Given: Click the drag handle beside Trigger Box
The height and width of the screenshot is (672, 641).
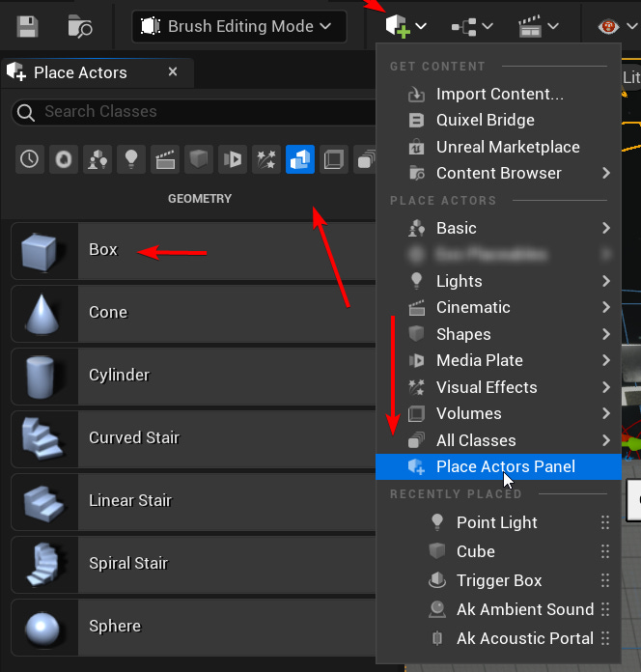Looking at the screenshot, I should (x=605, y=580).
